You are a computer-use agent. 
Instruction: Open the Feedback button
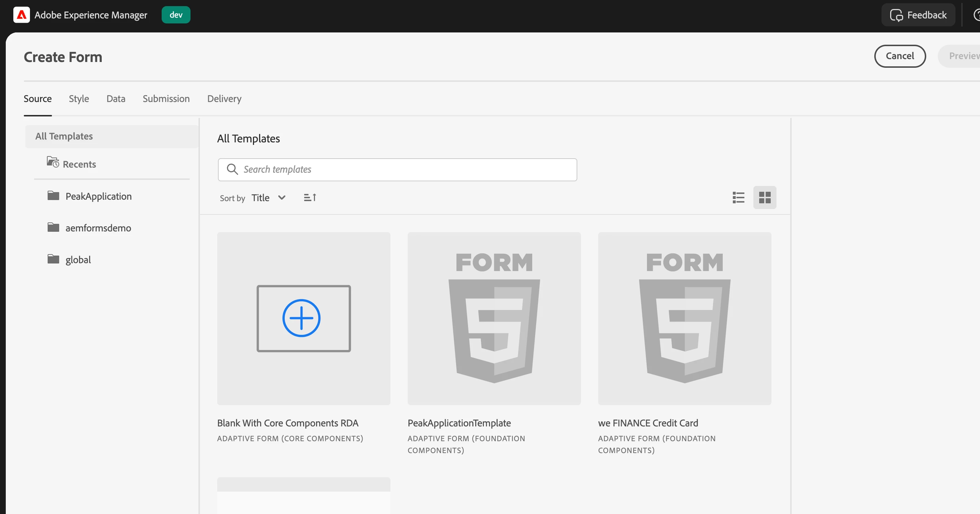click(918, 15)
